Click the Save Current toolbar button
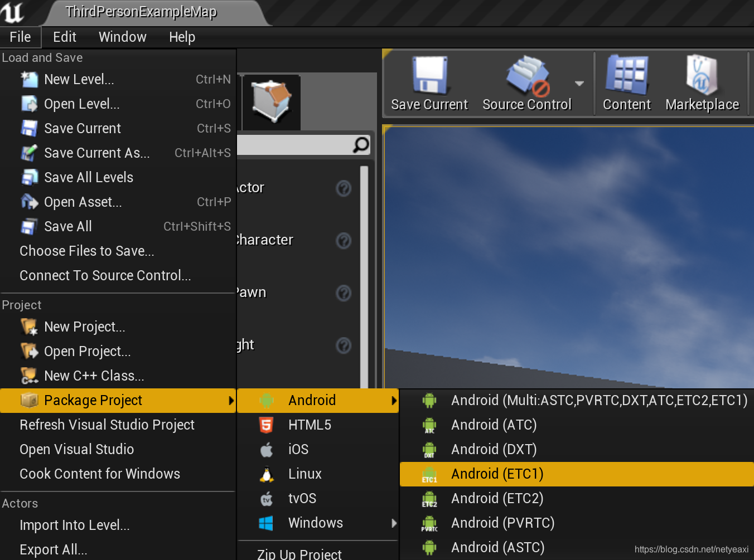The height and width of the screenshot is (560, 754). [429, 84]
